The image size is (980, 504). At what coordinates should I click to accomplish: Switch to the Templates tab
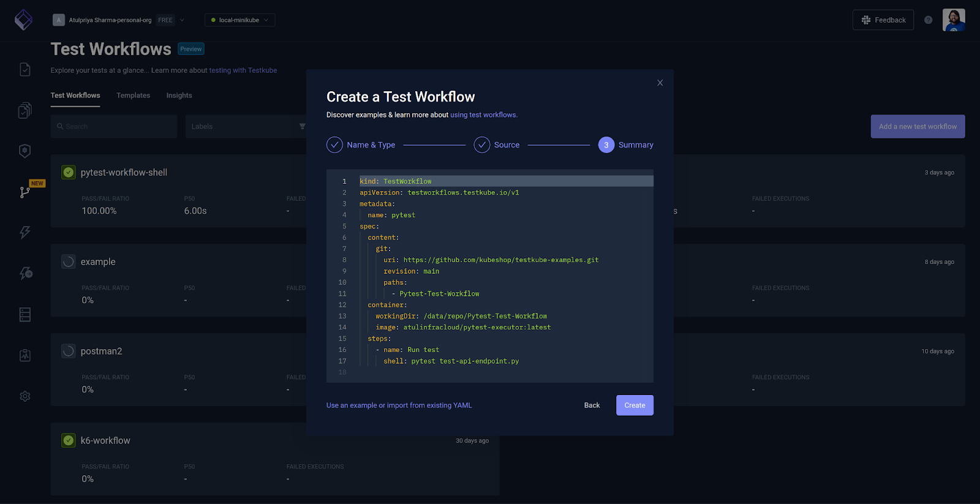[x=134, y=96]
